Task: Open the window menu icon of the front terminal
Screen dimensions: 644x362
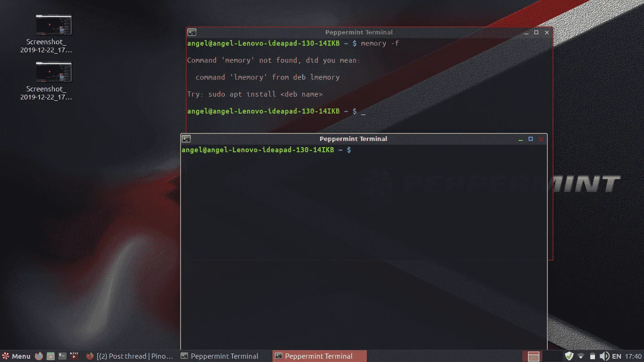Action: coord(186,139)
